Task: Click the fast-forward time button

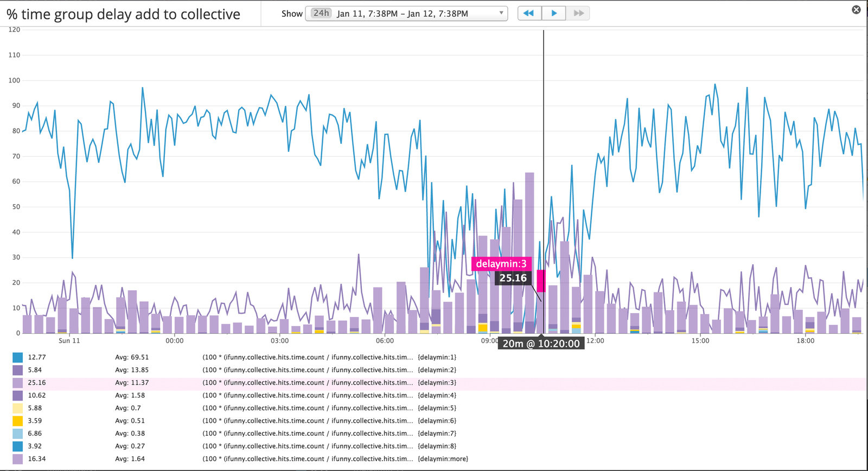Action: point(578,13)
